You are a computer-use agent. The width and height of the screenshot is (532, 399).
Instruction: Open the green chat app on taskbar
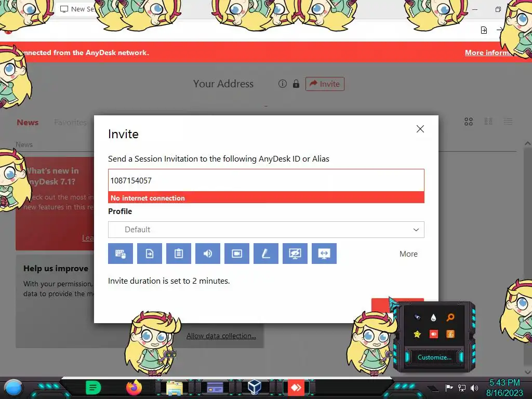coord(93,388)
